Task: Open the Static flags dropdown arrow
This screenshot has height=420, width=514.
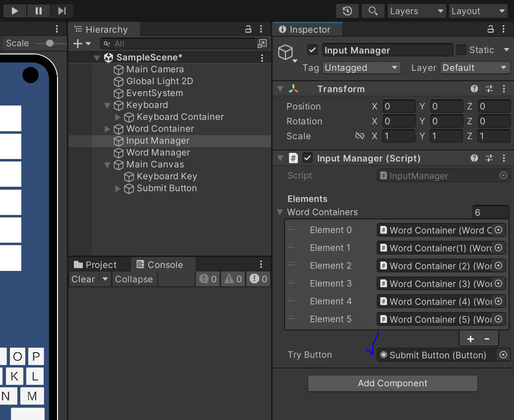Action: coord(507,50)
